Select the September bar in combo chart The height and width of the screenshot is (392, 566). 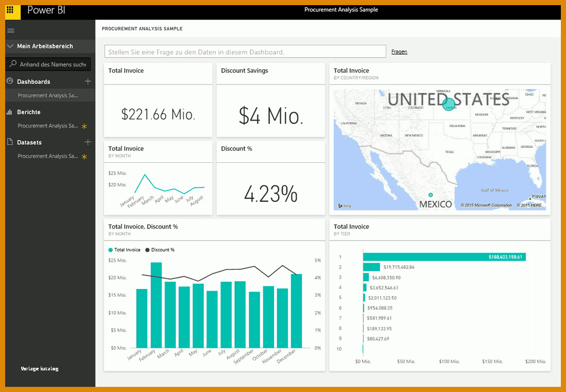(254, 320)
